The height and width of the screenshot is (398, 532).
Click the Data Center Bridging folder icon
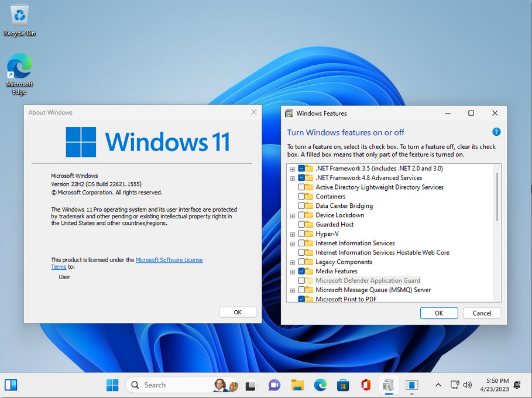click(x=309, y=205)
